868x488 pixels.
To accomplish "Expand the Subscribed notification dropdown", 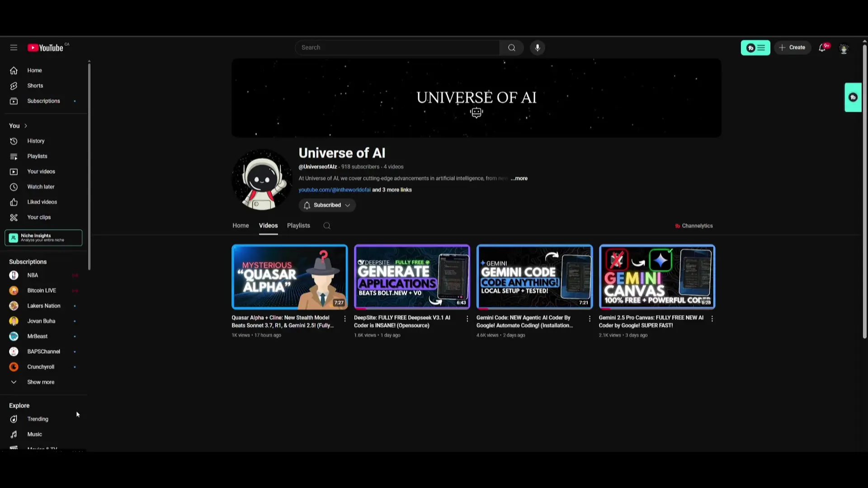I will (327, 205).
